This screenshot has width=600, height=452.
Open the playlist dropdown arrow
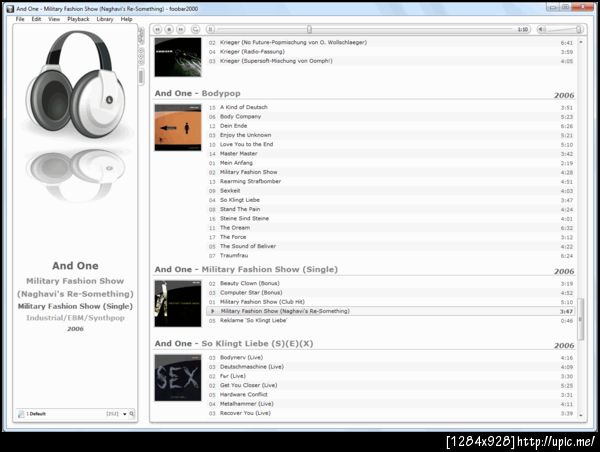[125, 414]
